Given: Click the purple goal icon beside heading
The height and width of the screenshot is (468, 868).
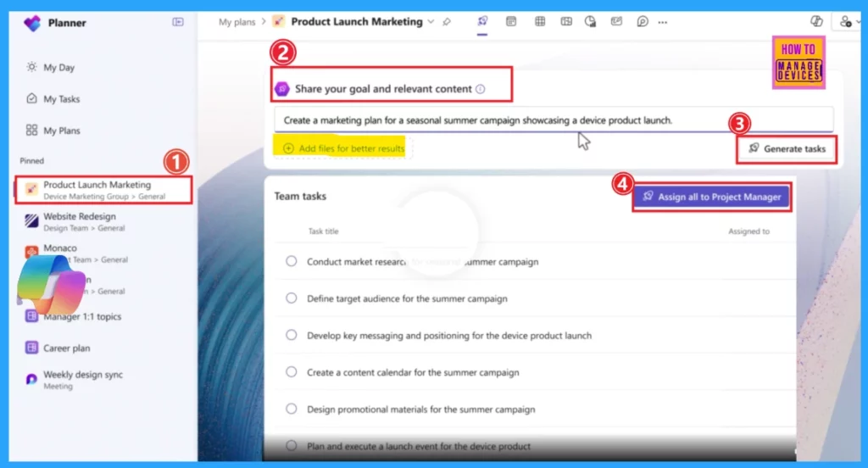Looking at the screenshot, I should [282, 89].
